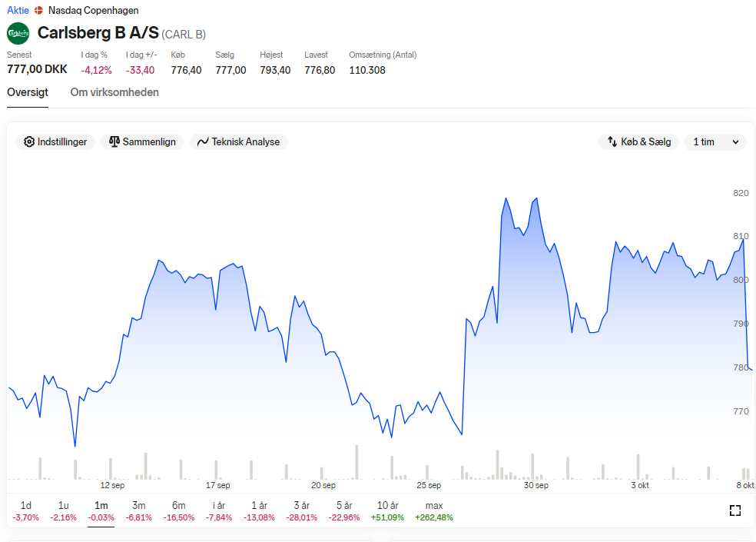Click the +51,09% ten-year return figure

click(x=387, y=517)
